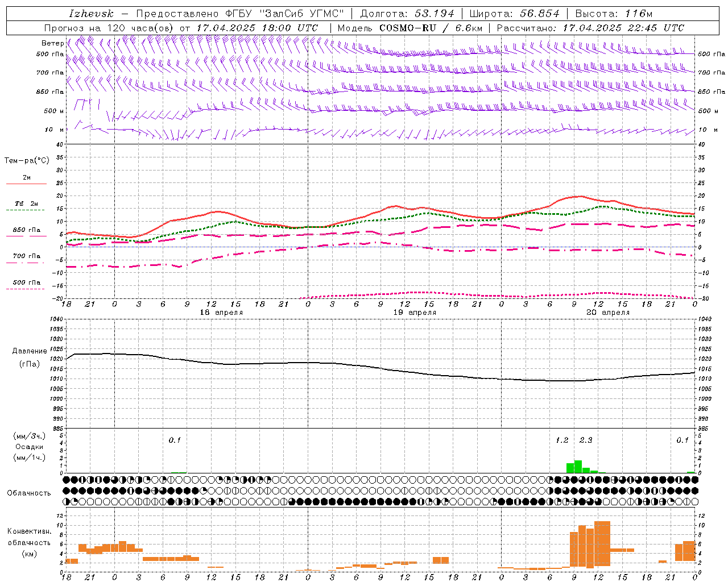728x582 pixels.
Task: Click the '(мм/3ч.)' precipitation unit label
Action: [29, 436]
